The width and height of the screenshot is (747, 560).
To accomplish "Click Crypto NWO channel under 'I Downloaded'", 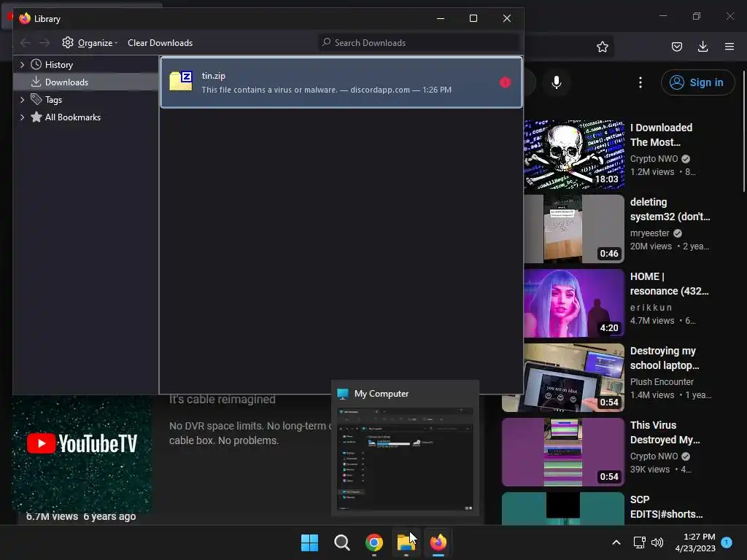I will click(x=654, y=158).
